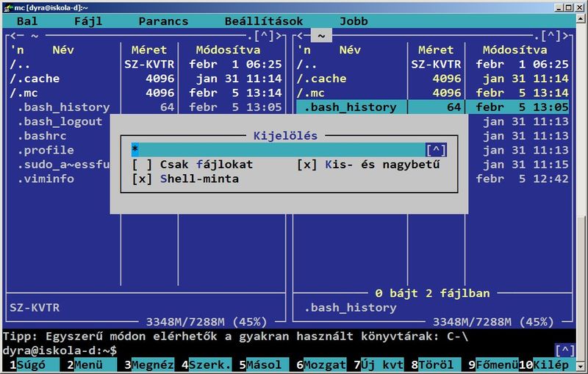The width and height of the screenshot is (588, 374).
Task: Open history dropdown in Kijelölés input
Action: coord(436,150)
